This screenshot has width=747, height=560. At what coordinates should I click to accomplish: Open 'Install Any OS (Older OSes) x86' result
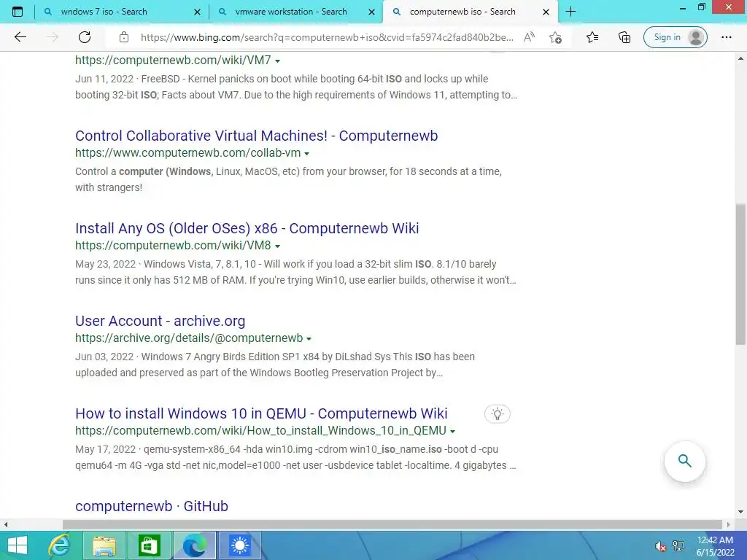click(x=247, y=228)
